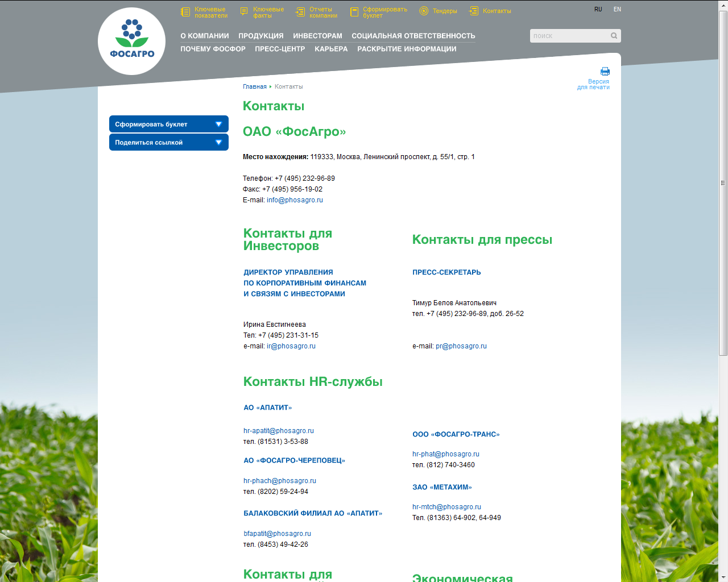
Task: Click the Tenders icon (Тендеры)
Action: tap(424, 11)
